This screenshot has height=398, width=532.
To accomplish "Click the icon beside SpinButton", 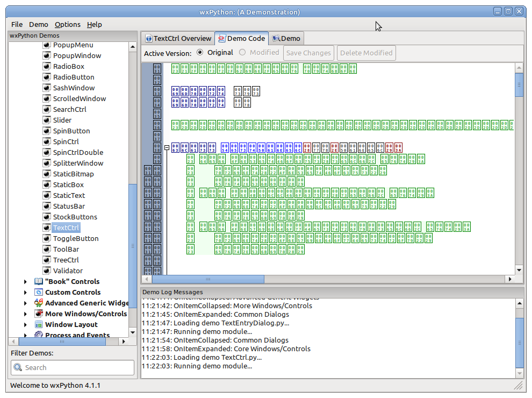I will (x=47, y=131).
